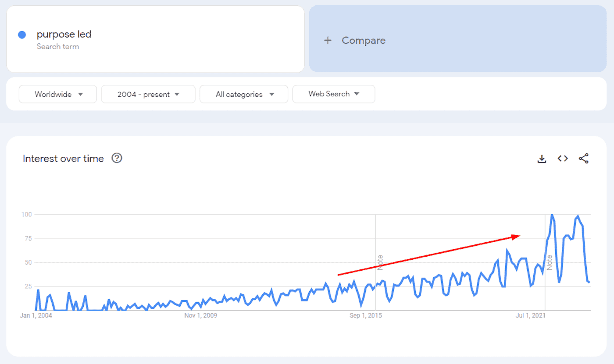Click the plus icon in Compare
The height and width of the screenshot is (364, 614).
tap(328, 40)
